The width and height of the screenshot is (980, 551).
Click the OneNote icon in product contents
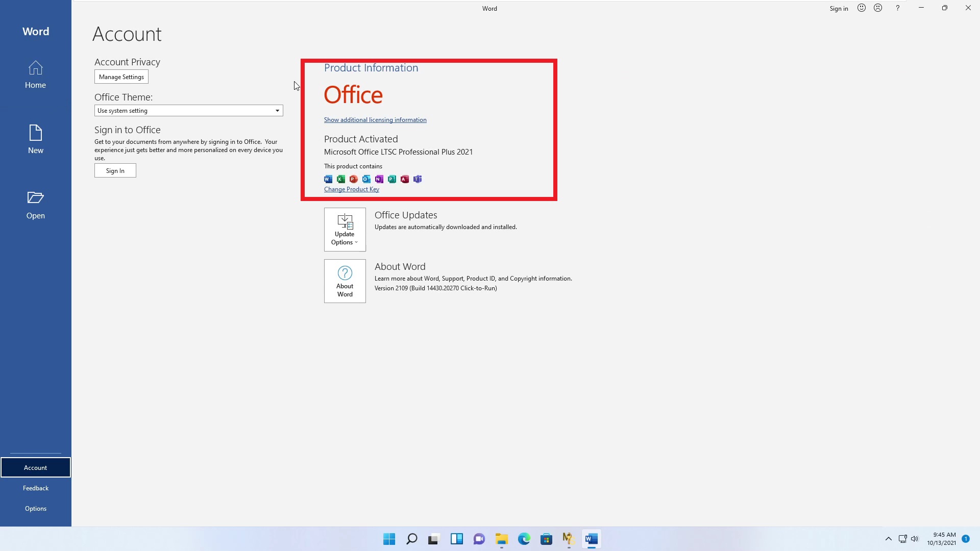click(379, 179)
